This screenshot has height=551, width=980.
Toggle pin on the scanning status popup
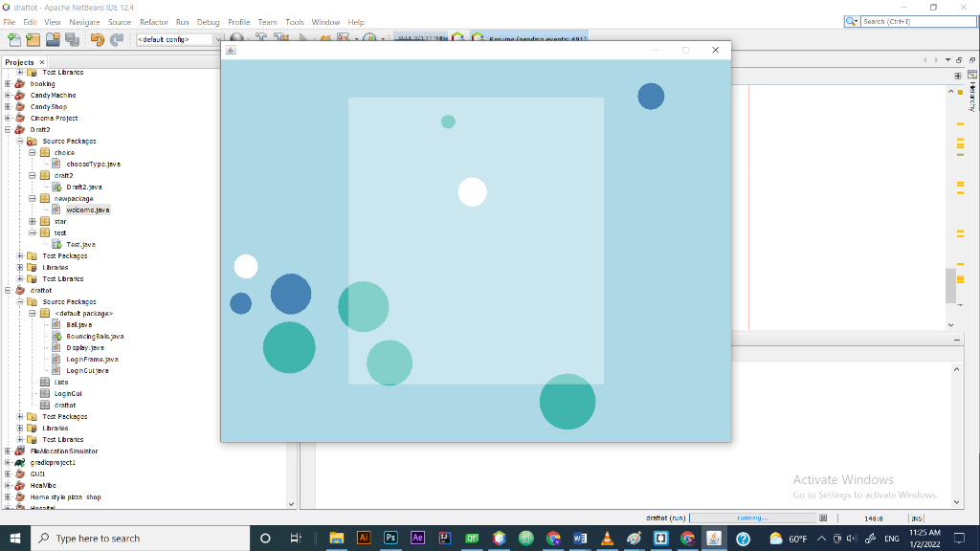pos(821,517)
